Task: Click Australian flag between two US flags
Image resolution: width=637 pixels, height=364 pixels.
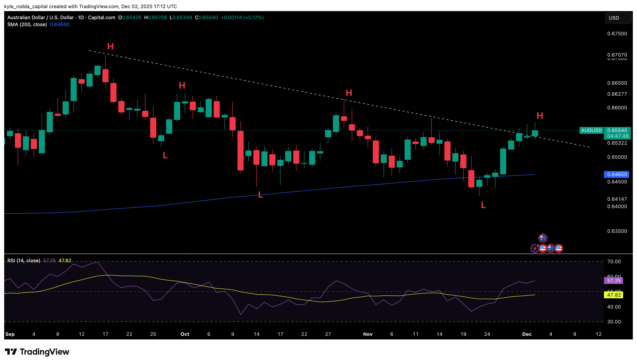Action: point(550,249)
